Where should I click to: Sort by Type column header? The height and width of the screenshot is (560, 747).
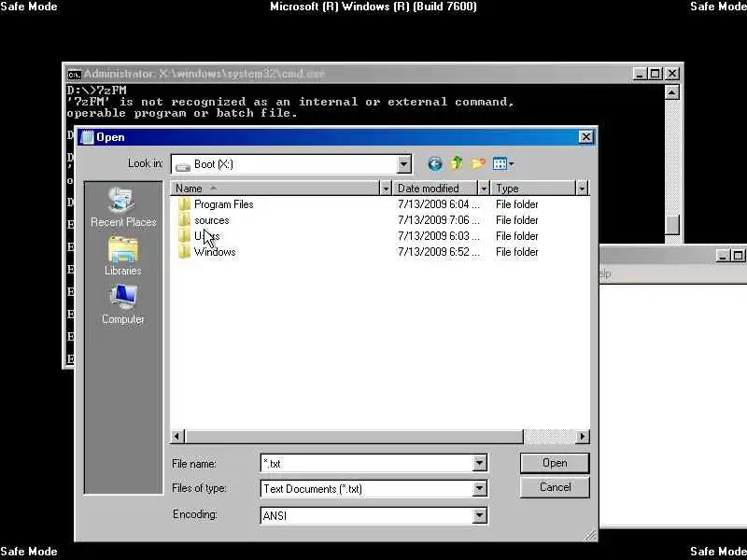[x=532, y=189]
